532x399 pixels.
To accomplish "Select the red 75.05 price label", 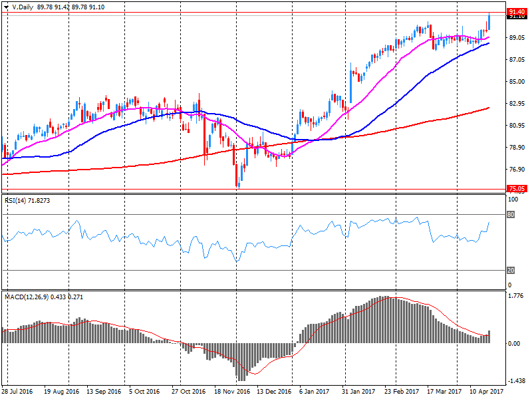I will click(x=516, y=189).
